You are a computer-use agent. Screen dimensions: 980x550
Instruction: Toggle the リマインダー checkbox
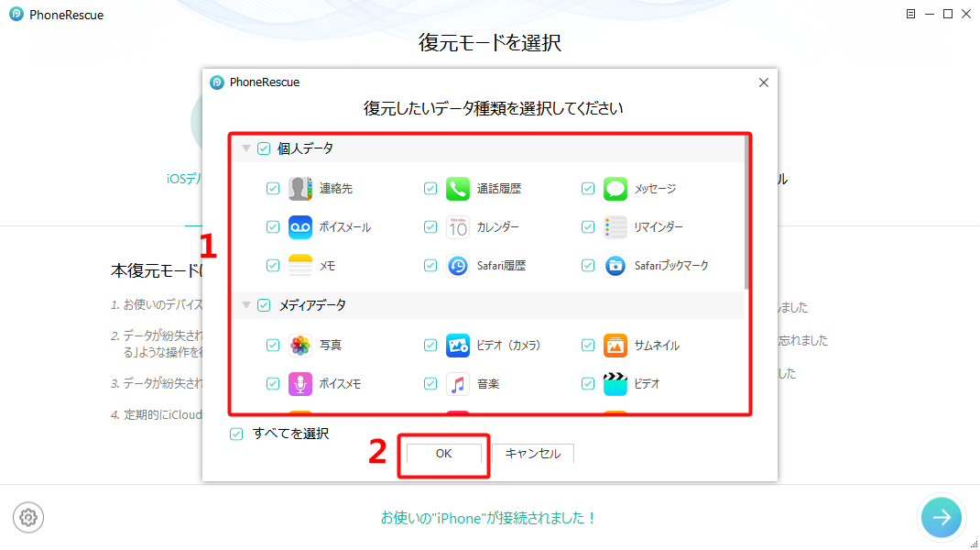(x=587, y=227)
